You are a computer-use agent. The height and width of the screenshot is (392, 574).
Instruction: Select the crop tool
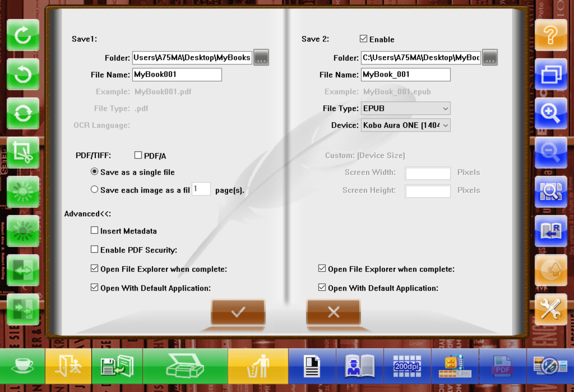point(22,152)
